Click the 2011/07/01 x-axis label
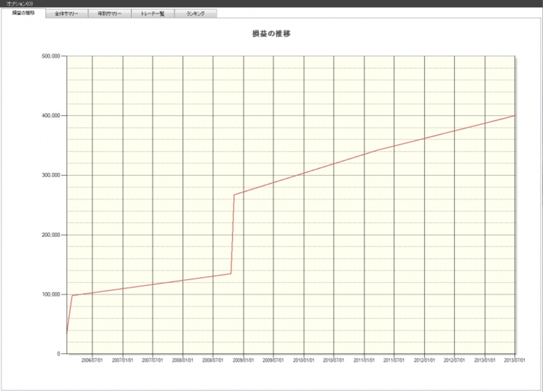This screenshot has height=392, width=543. pos(394,360)
